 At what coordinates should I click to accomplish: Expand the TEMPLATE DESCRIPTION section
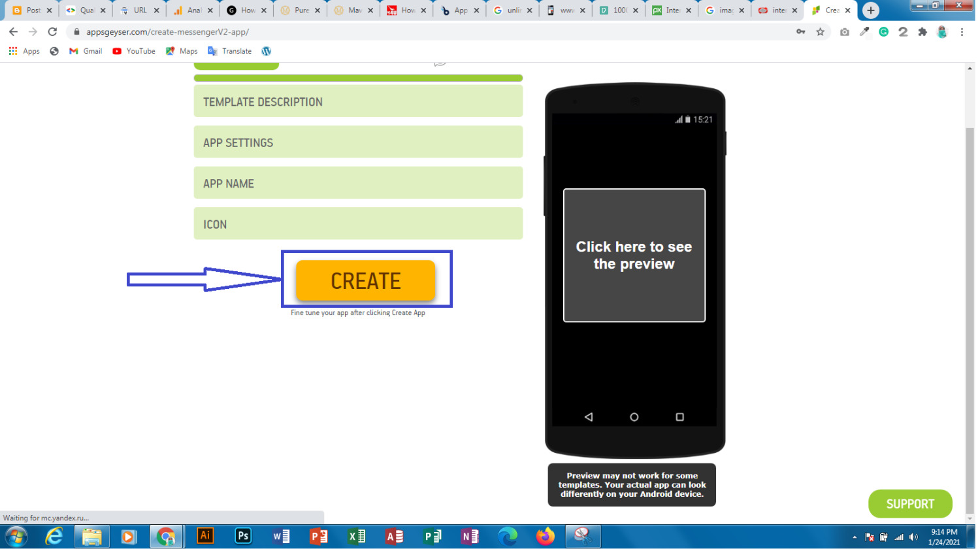358,102
